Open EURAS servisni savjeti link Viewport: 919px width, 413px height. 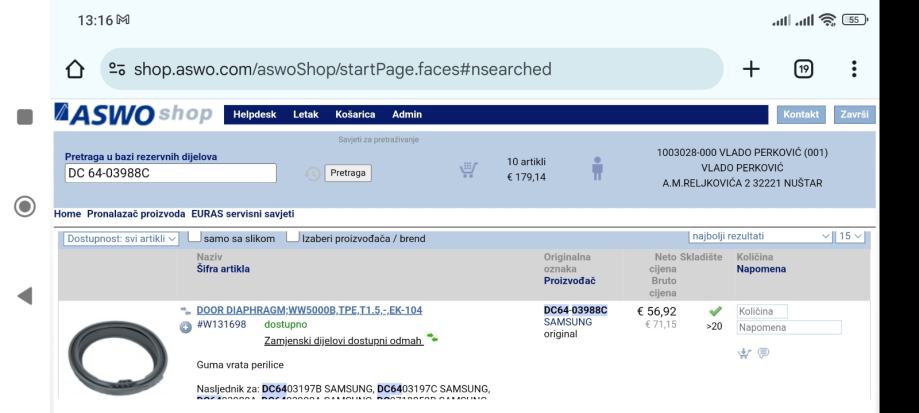[x=243, y=214]
